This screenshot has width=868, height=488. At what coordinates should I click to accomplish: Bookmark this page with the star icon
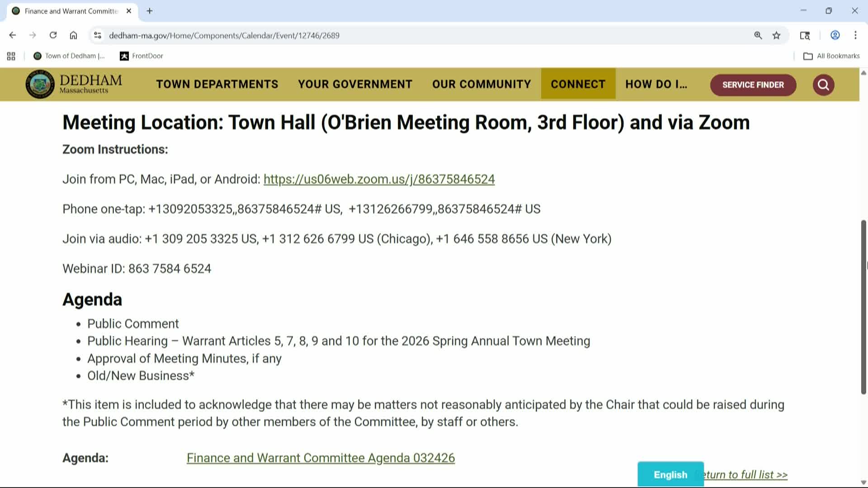[776, 35]
